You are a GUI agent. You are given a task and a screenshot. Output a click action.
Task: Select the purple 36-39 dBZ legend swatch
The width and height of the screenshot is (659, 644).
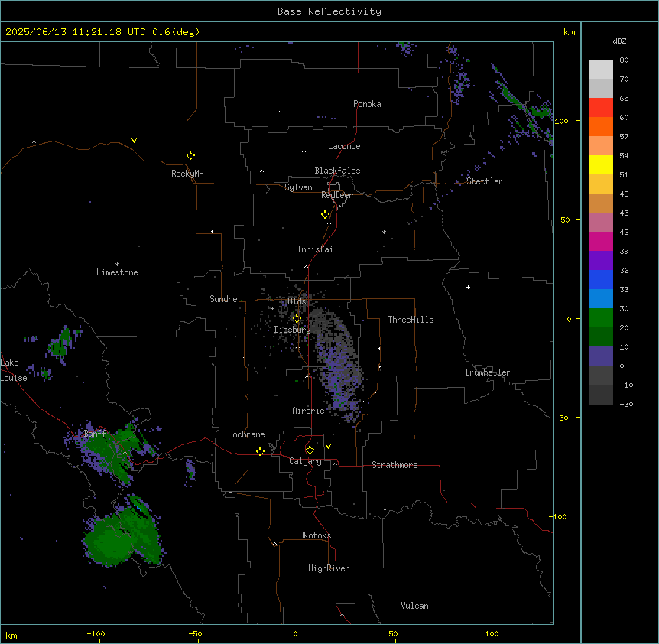(601, 261)
